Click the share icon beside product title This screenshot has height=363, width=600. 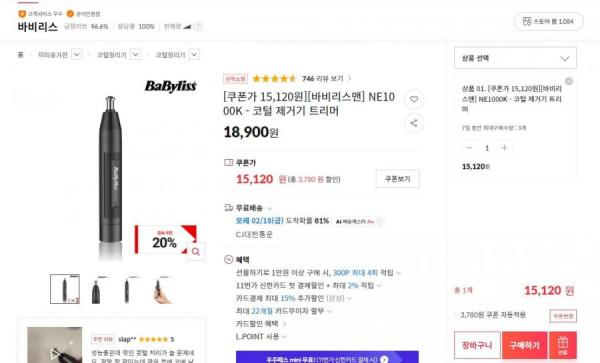[414, 123]
